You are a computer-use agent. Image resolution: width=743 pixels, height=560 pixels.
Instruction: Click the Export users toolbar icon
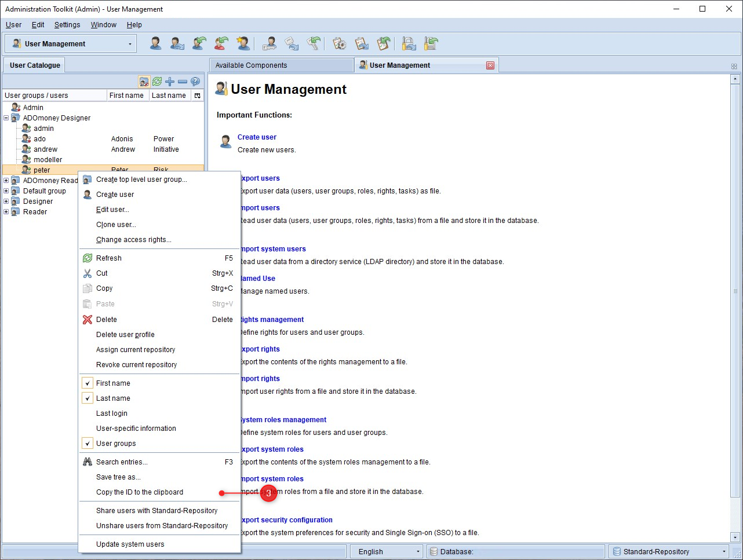[177, 43]
